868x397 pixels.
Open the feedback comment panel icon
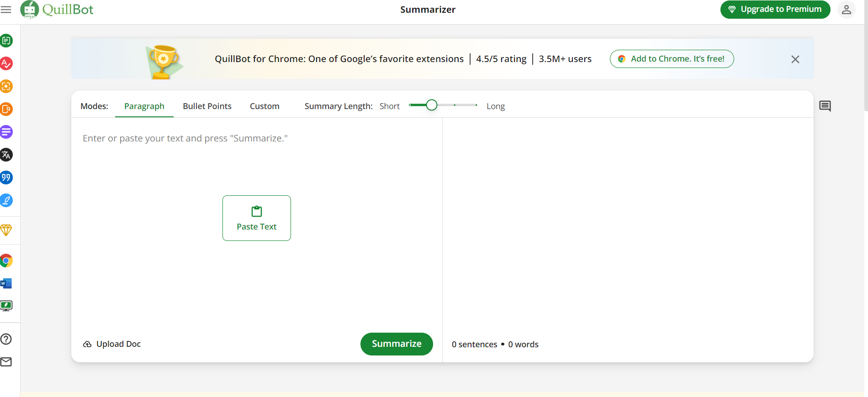click(825, 106)
